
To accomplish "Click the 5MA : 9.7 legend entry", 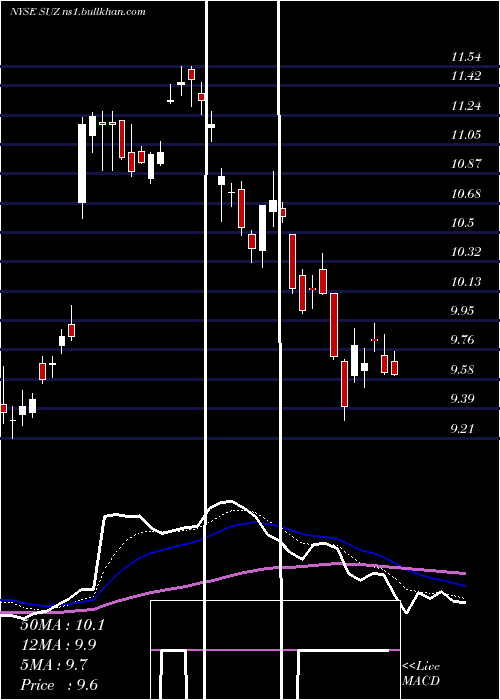I will (x=54, y=665).
